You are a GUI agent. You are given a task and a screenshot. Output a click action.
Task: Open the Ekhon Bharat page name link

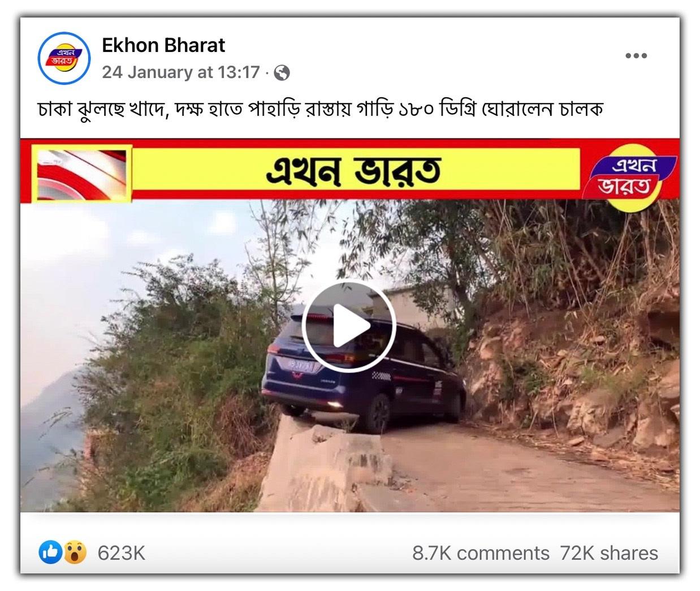(163, 45)
